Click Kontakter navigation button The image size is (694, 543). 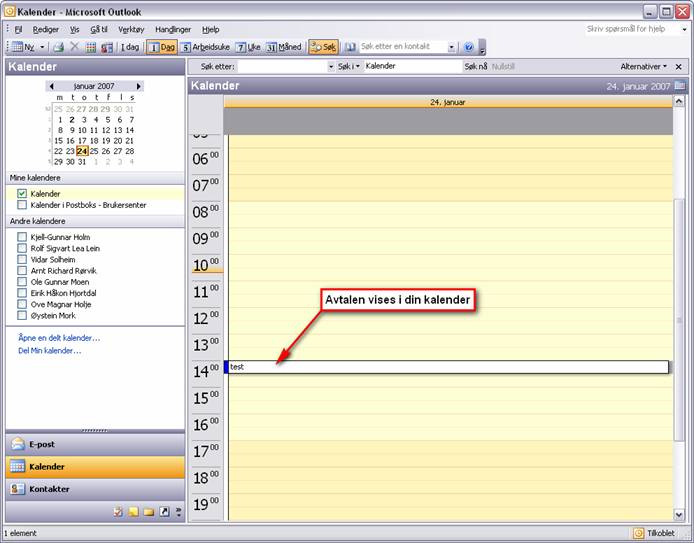pos(95,489)
